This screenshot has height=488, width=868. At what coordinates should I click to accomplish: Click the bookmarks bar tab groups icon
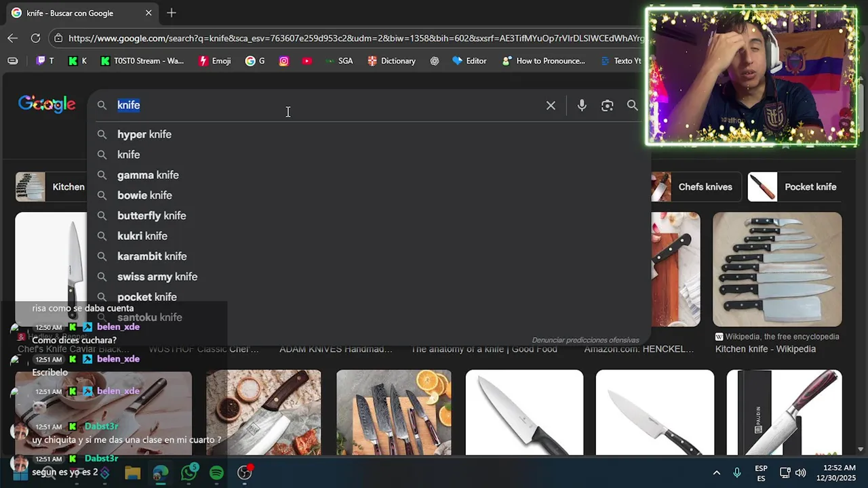click(x=13, y=61)
